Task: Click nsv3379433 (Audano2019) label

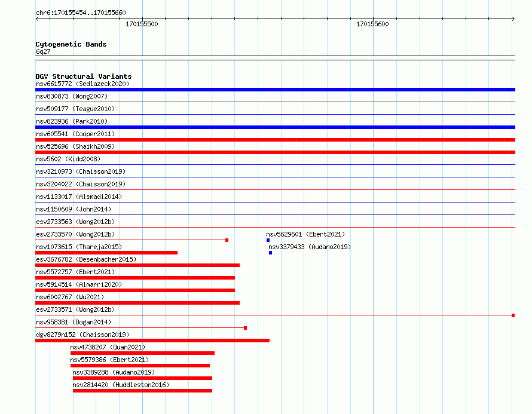Action: [x=310, y=247]
